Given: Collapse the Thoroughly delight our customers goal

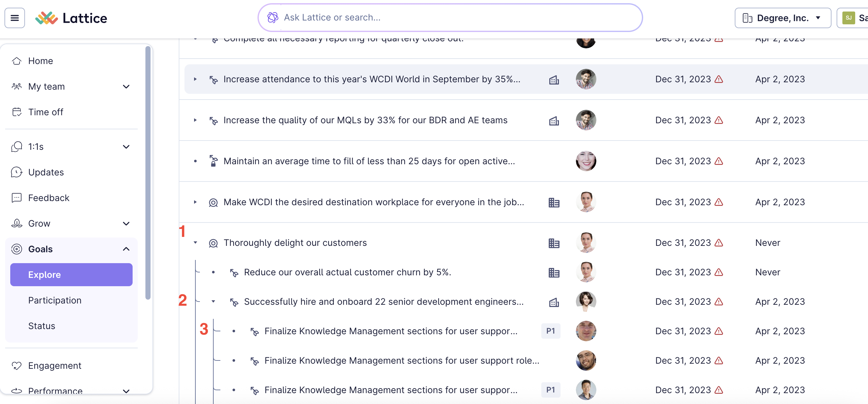Looking at the screenshot, I should pyautogui.click(x=195, y=243).
